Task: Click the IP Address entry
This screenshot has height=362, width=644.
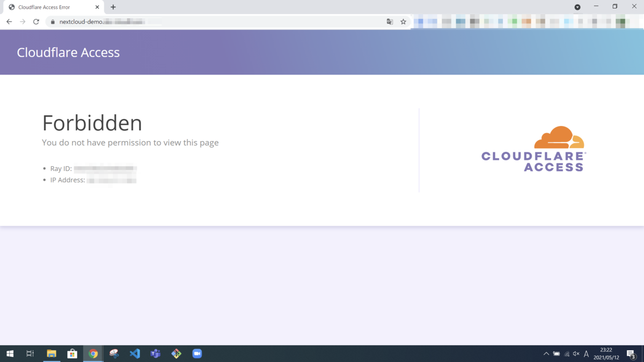Action: 93,180
